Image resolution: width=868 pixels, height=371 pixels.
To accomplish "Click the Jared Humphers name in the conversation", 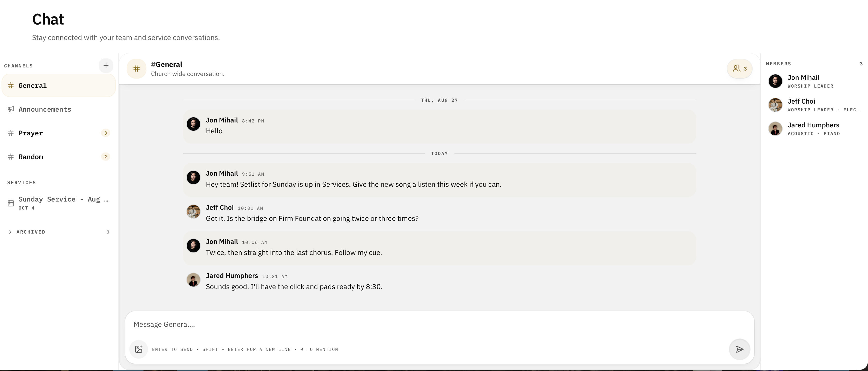I will click(x=232, y=276).
